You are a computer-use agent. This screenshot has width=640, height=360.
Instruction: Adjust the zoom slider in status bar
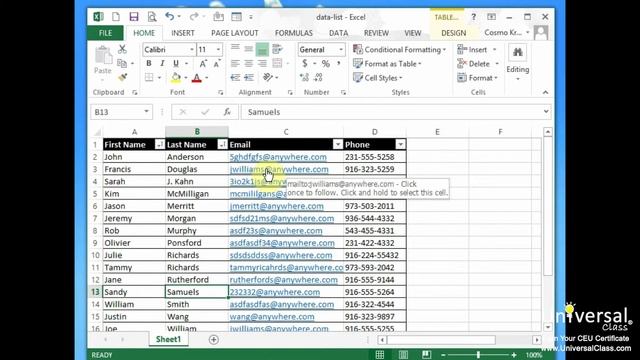478,355
